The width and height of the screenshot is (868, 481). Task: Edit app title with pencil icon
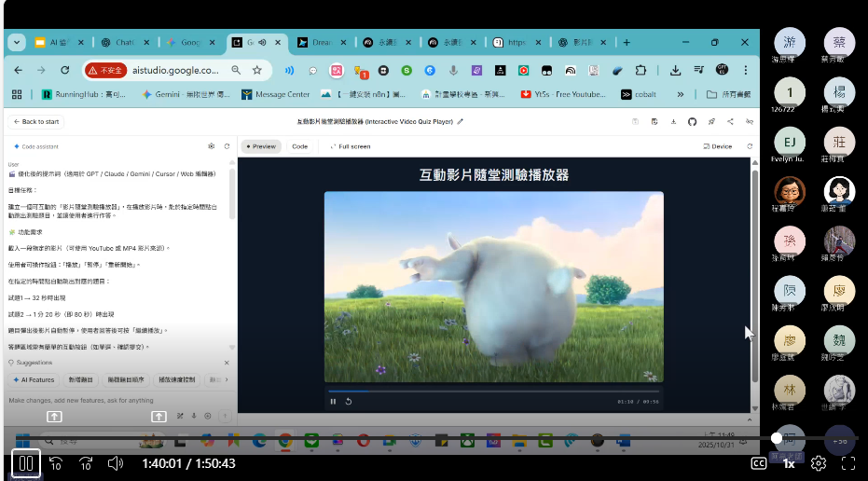pos(460,122)
